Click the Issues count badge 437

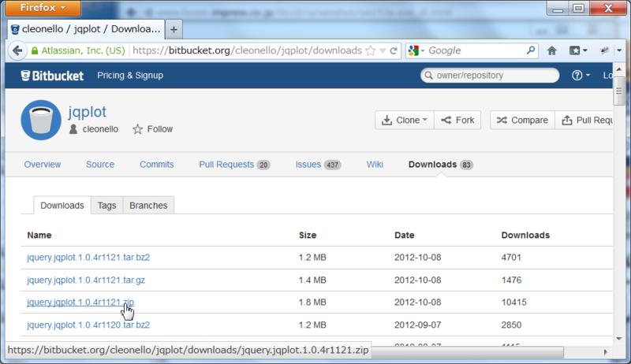click(332, 165)
